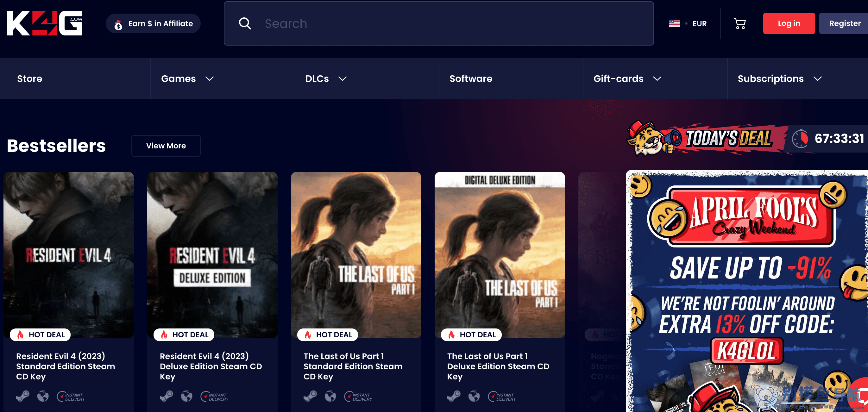
Task: Click globe region icon under Last of Us Standard
Action: pos(330,396)
